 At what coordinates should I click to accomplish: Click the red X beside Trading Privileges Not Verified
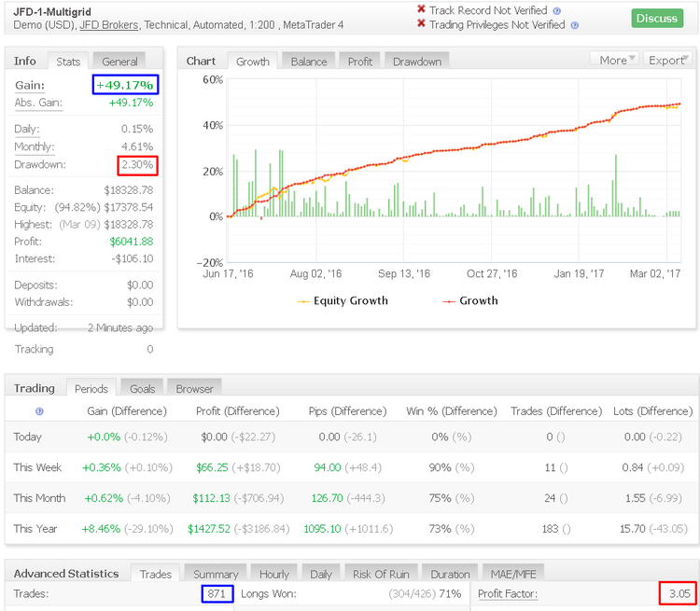(x=421, y=25)
